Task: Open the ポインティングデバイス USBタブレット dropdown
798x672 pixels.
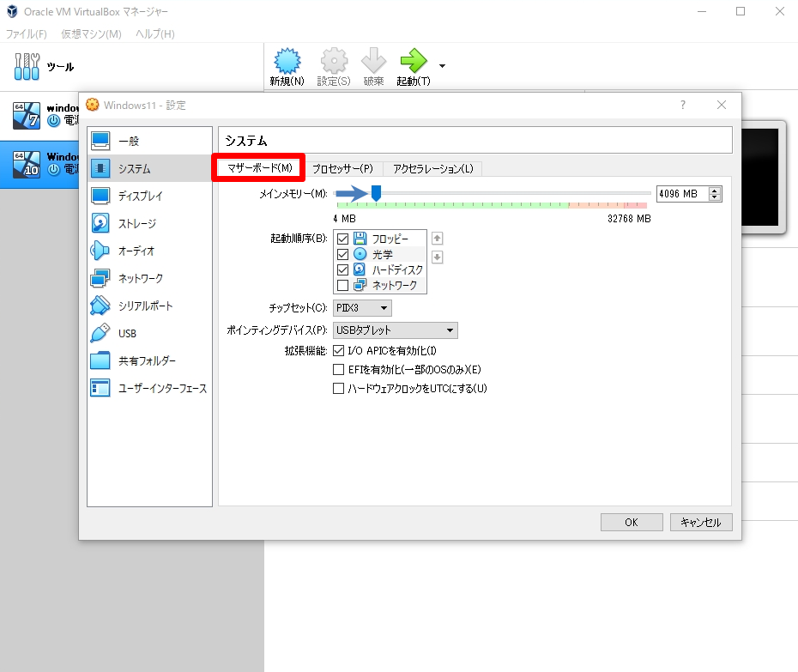Action: [x=396, y=330]
